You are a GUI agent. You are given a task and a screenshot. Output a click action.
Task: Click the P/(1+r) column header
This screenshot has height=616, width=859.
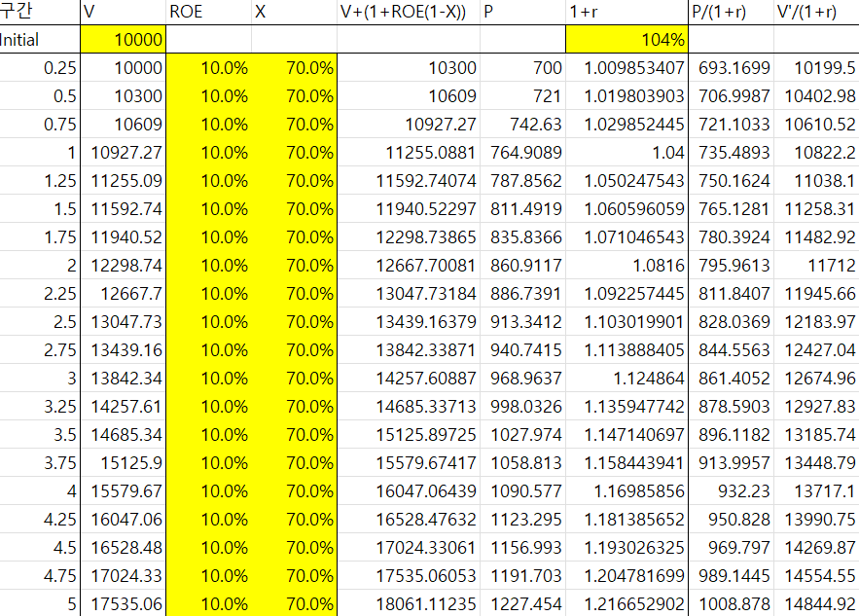coord(731,12)
